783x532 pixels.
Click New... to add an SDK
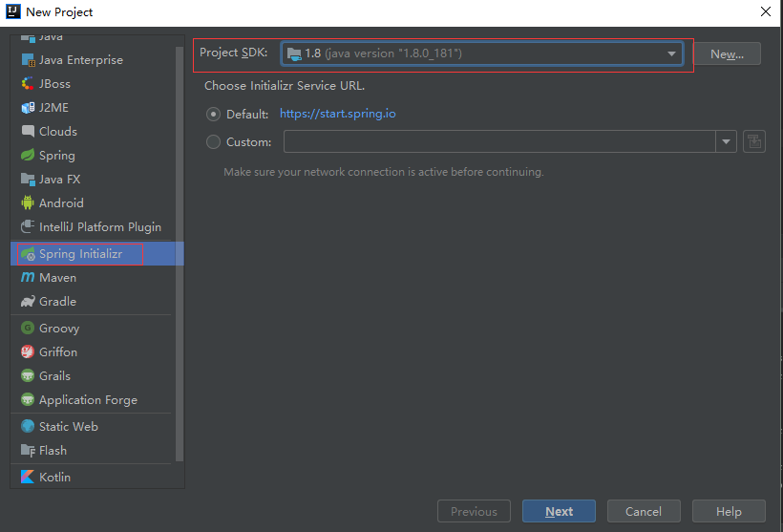point(727,53)
